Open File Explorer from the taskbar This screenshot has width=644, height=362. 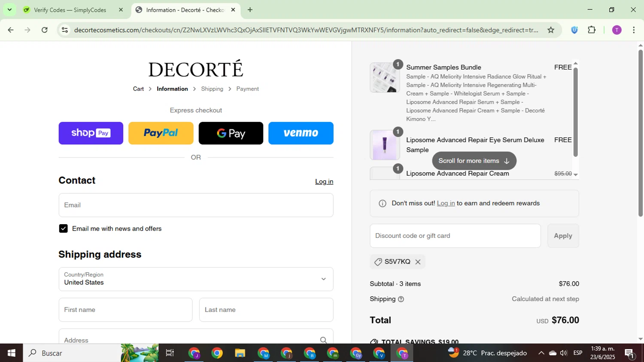(x=240, y=353)
